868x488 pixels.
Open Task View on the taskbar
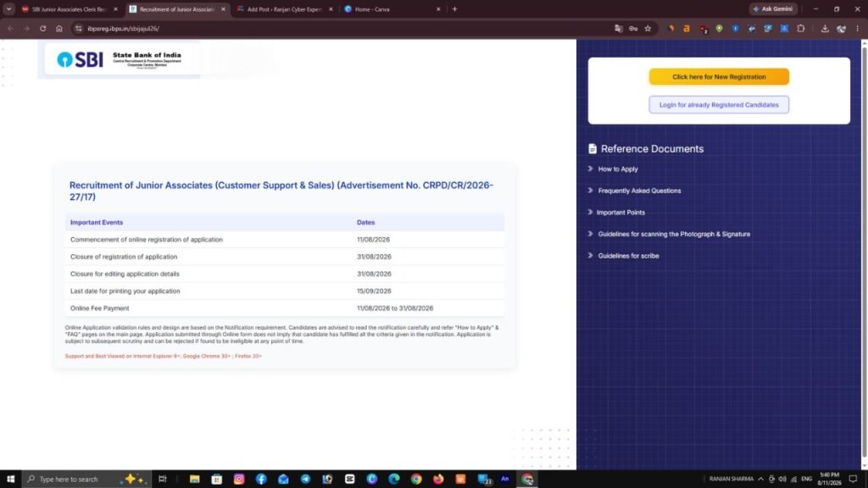(x=162, y=479)
